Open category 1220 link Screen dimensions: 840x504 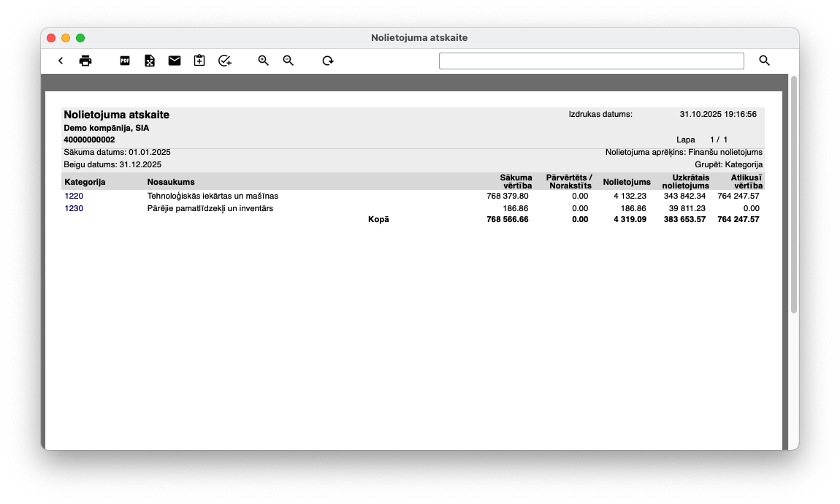[74, 196]
